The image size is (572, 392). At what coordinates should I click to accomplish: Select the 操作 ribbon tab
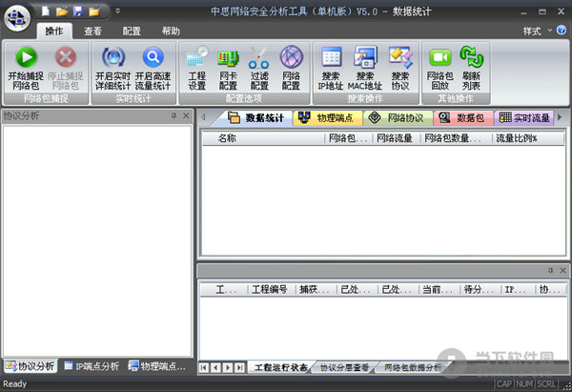coord(54,31)
